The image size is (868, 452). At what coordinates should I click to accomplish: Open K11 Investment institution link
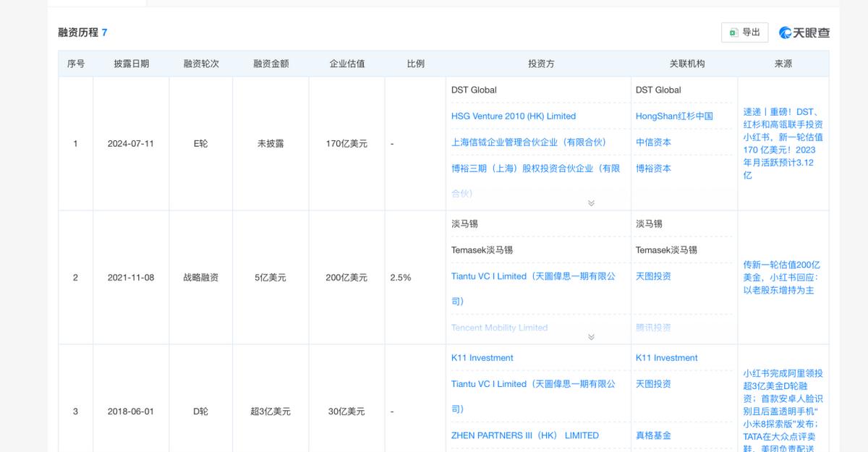tap(666, 357)
